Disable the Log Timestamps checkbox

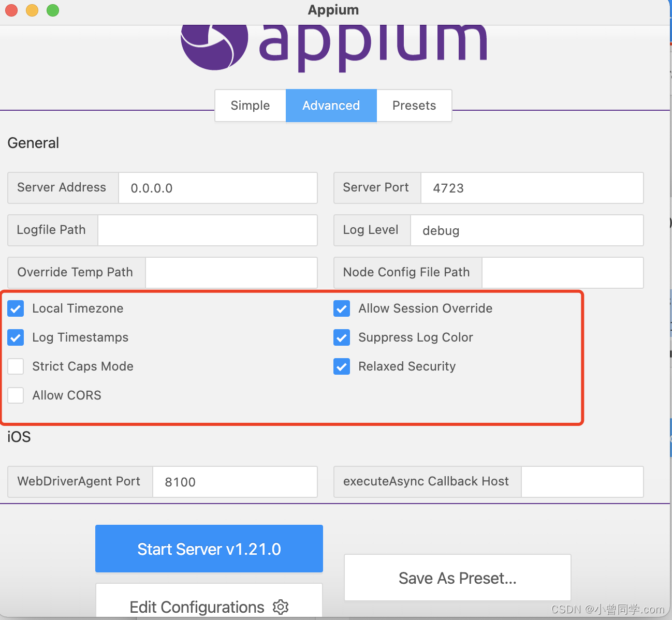(x=16, y=337)
